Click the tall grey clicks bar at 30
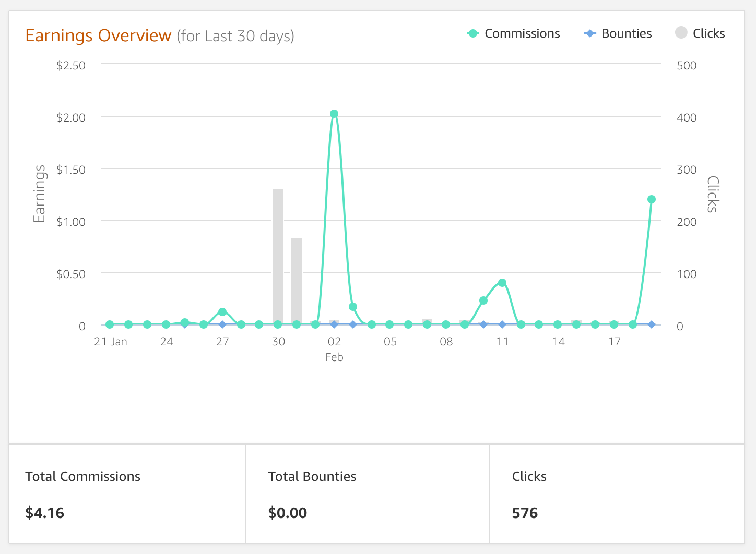Viewport: 756px width, 554px height. click(x=278, y=257)
